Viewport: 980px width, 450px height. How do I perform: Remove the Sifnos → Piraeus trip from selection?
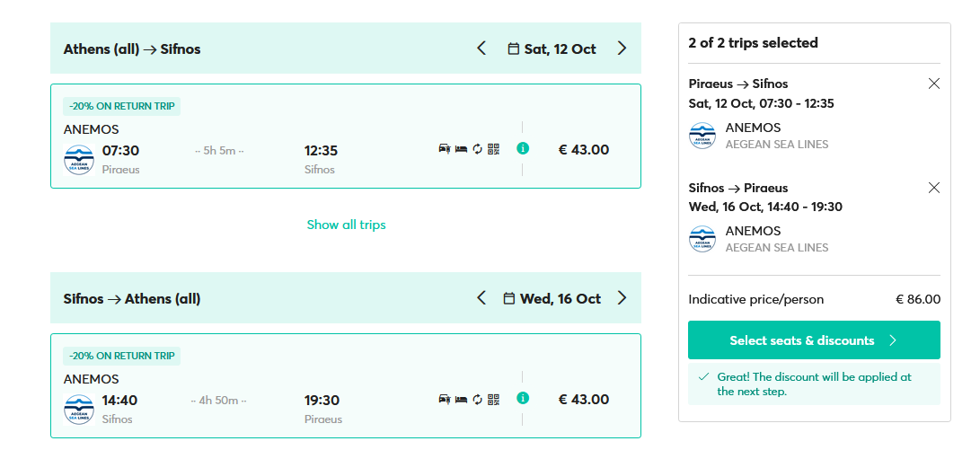[x=933, y=188]
